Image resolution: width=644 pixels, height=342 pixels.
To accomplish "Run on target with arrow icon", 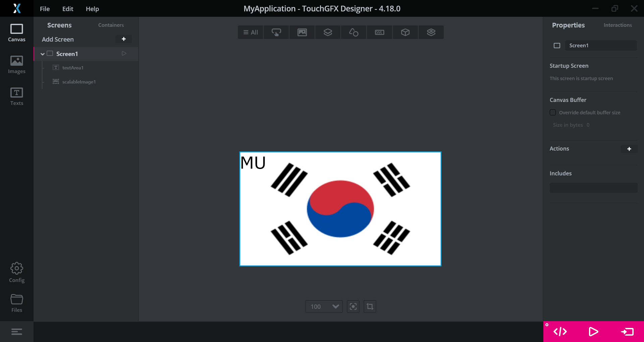I will (627, 332).
